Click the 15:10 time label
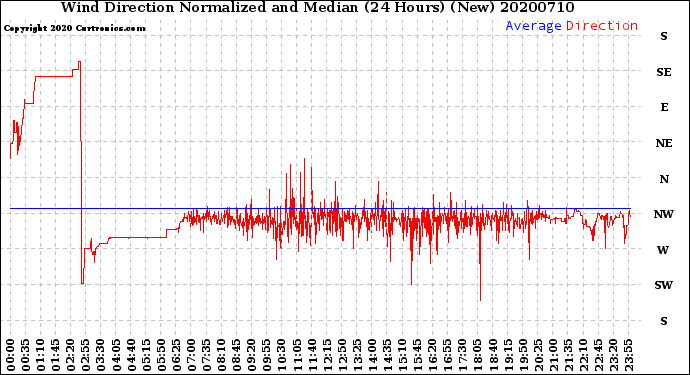Screen dimensions: 690x375 [402, 355]
